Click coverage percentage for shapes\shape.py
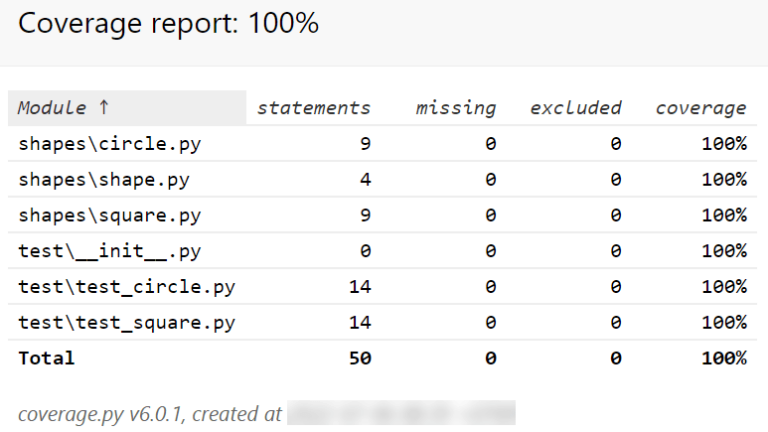Viewport: 768px width, 432px height. tap(724, 180)
